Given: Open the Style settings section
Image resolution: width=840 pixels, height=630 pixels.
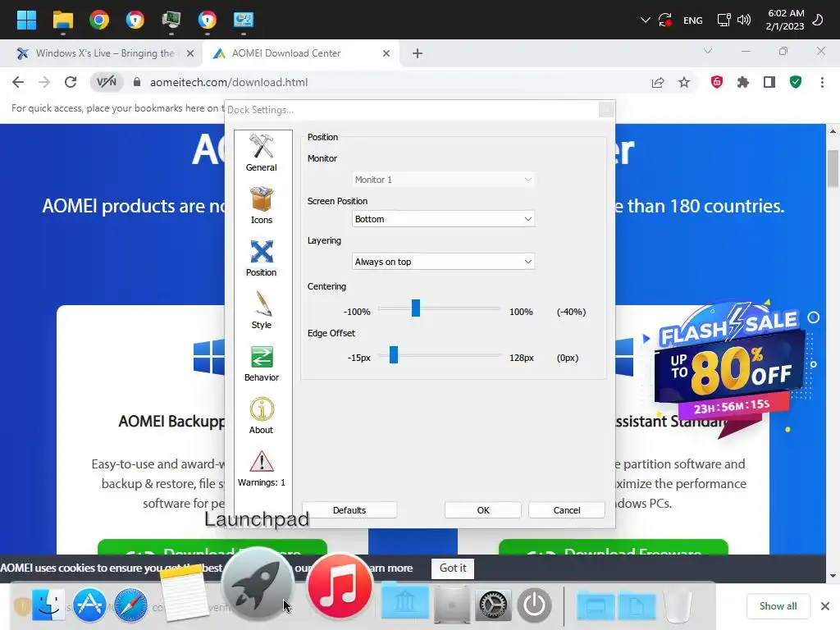Looking at the screenshot, I should [262, 310].
